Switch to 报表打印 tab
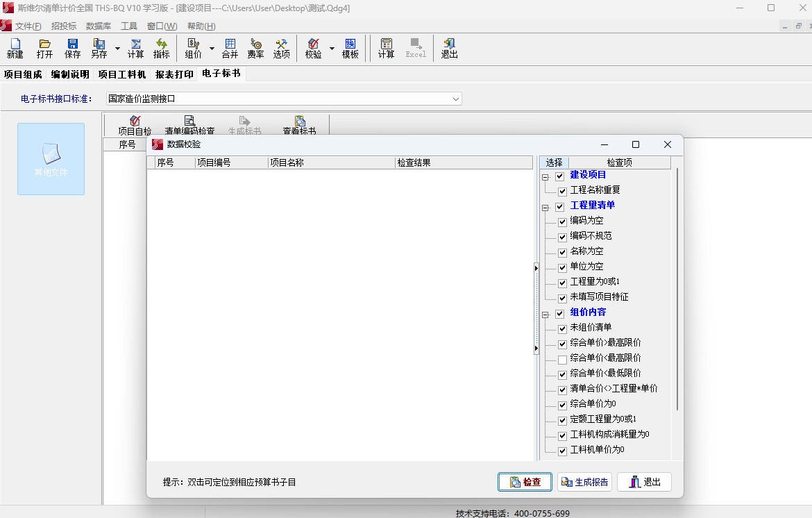Image resolution: width=812 pixels, height=518 pixels. click(x=174, y=74)
